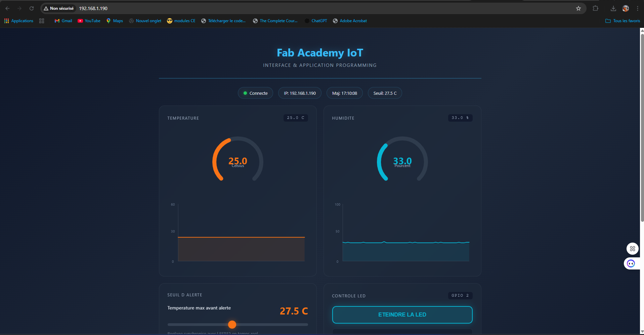Image resolution: width=644 pixels, height=335 pixels.
Task: Click the humidity history chart
Action: [402, 232]
